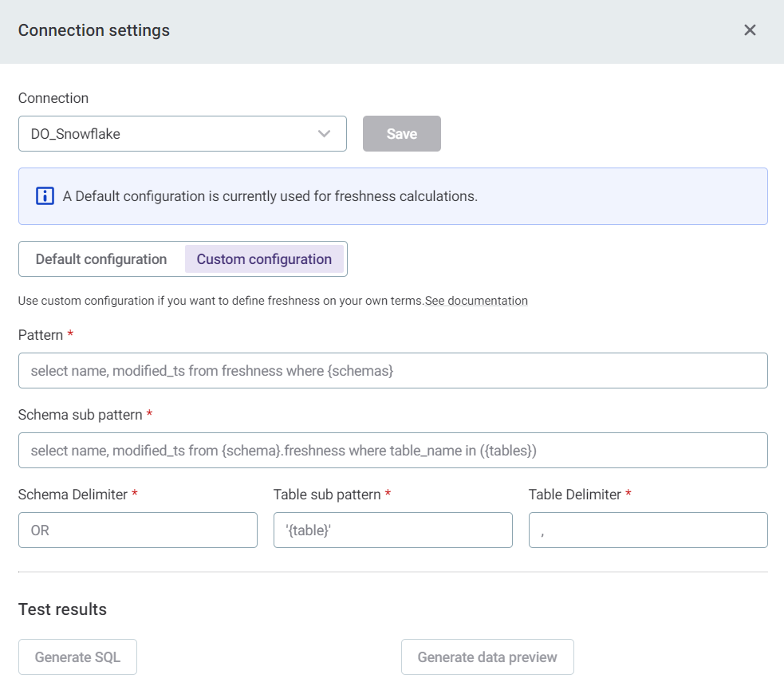Click the Test results heading
This screenshot has width=784, height=690.
tap(62, 609)
